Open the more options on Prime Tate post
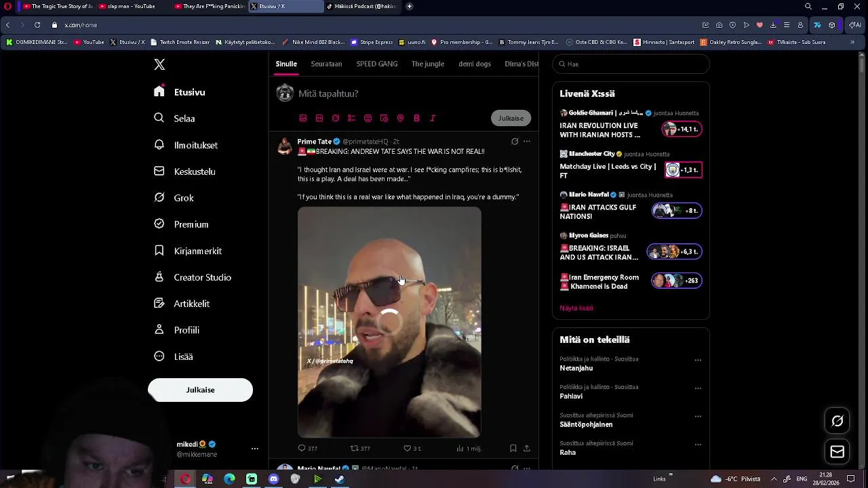Image resolution: width=868 pixels, height=488 pixels. (527, 142)
